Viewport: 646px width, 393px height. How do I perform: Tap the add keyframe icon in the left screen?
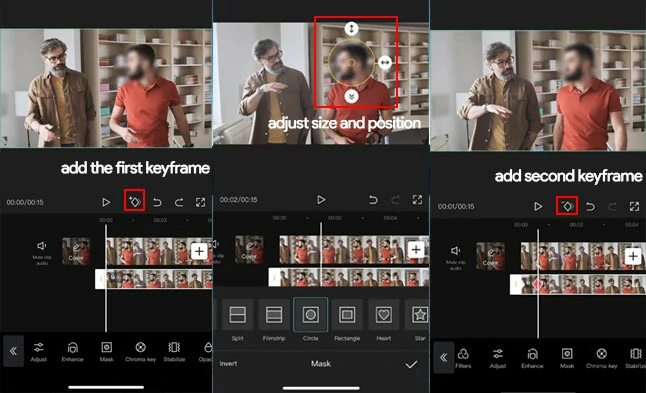(135, 201)
